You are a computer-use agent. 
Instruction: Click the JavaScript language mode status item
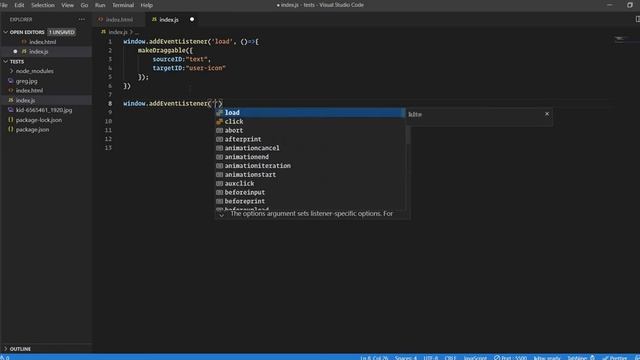(x=475, y=358)
